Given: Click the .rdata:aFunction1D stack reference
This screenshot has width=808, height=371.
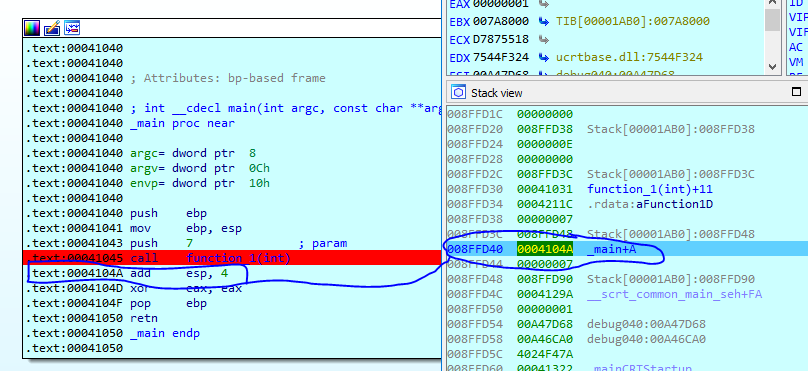Looking at the screenshot, I should pos(650,204).
